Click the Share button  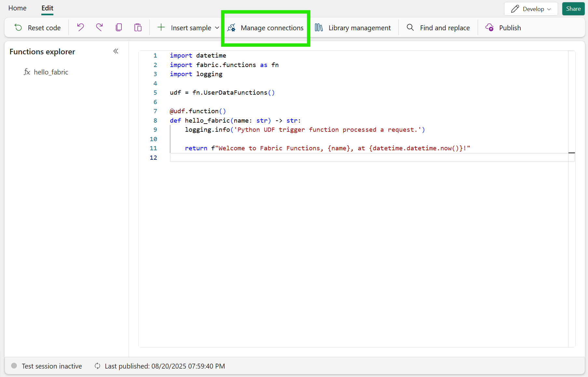click(573, 9)
